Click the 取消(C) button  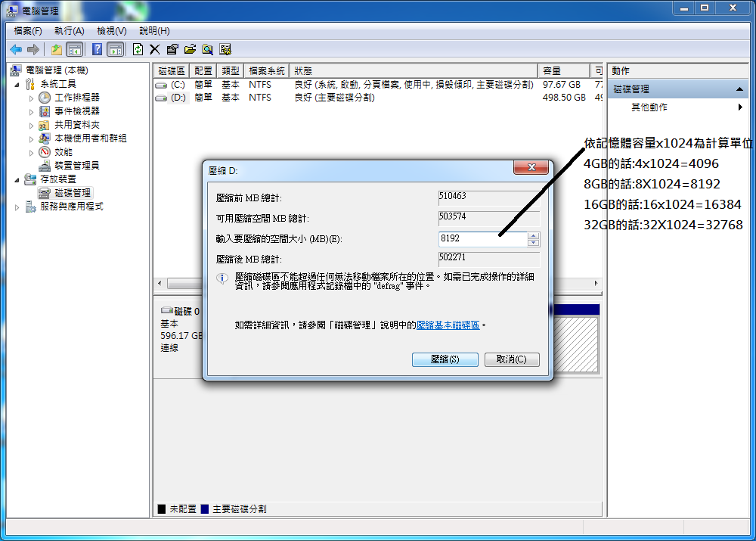(512, 359)
